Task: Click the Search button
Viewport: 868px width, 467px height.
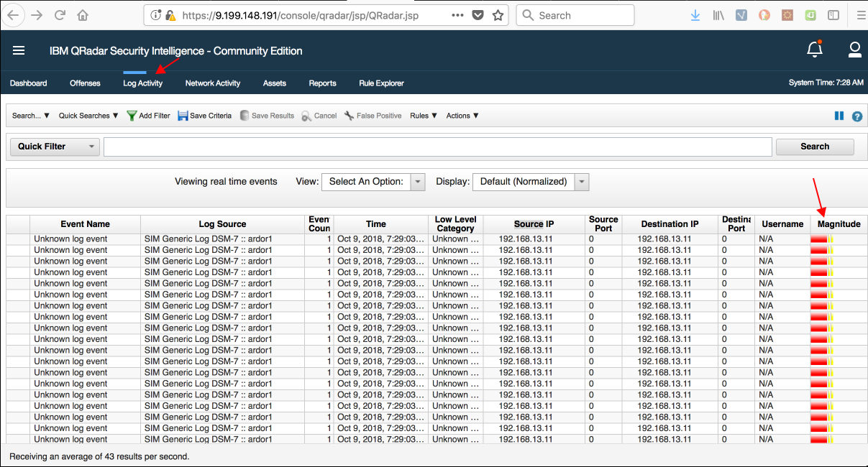Action: (x=815, y=147)
